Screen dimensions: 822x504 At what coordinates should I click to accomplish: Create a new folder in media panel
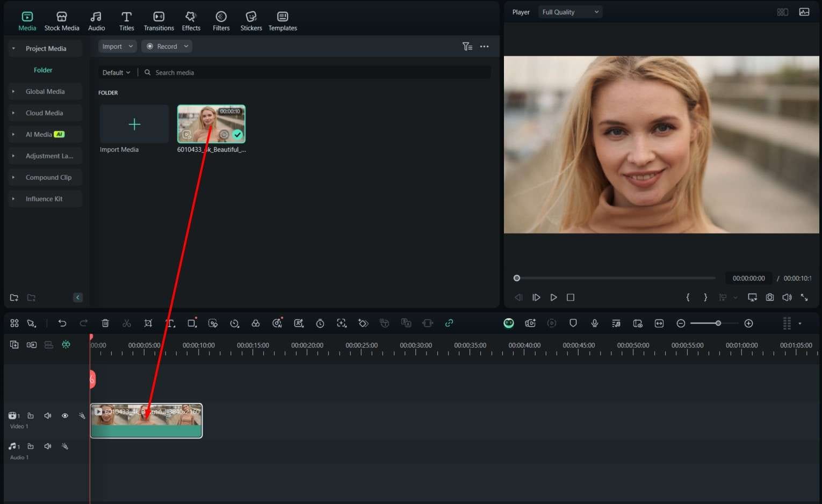(14, 297)
